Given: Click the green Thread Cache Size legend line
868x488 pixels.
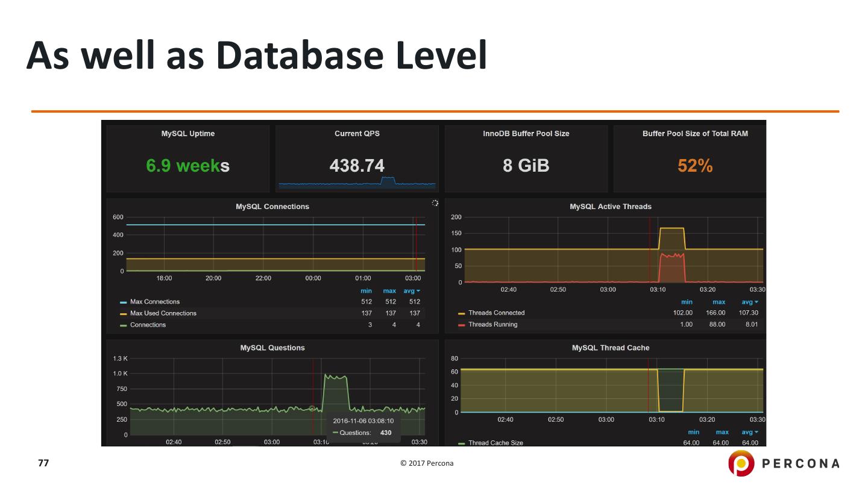Looking at the screenshot, I should point(462,443).
